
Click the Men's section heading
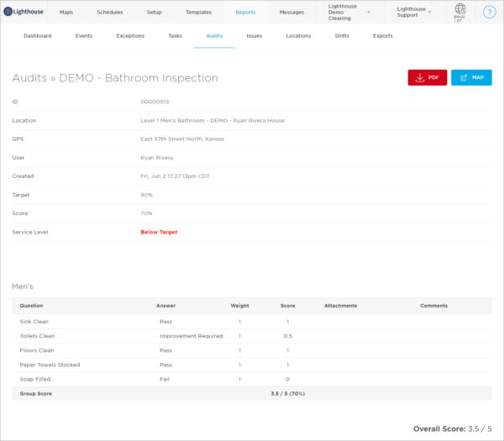tap(23, 286)
